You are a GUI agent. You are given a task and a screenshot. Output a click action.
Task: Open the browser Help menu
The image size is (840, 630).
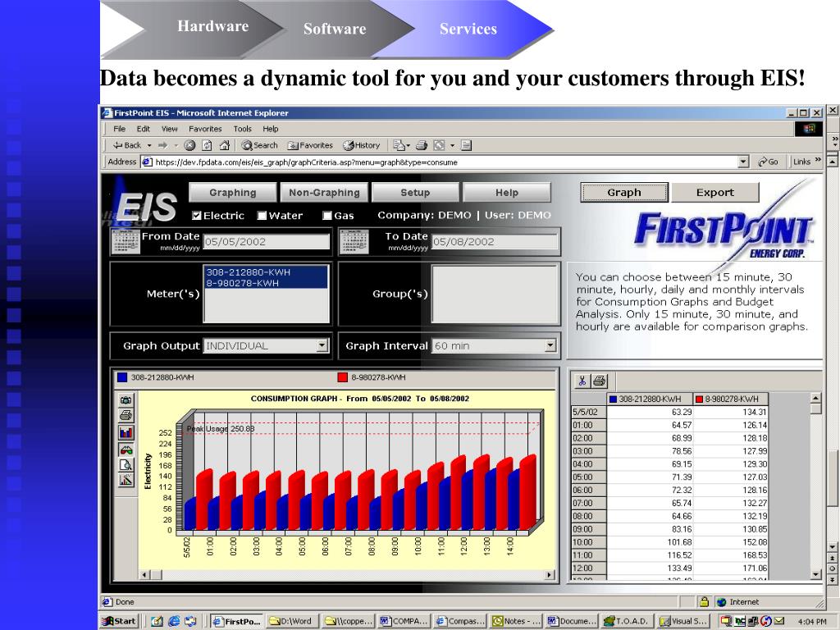tap(271, 129)
